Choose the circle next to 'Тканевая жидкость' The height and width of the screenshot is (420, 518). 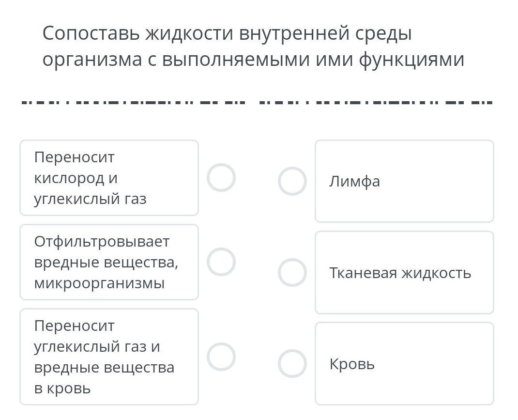292,272
